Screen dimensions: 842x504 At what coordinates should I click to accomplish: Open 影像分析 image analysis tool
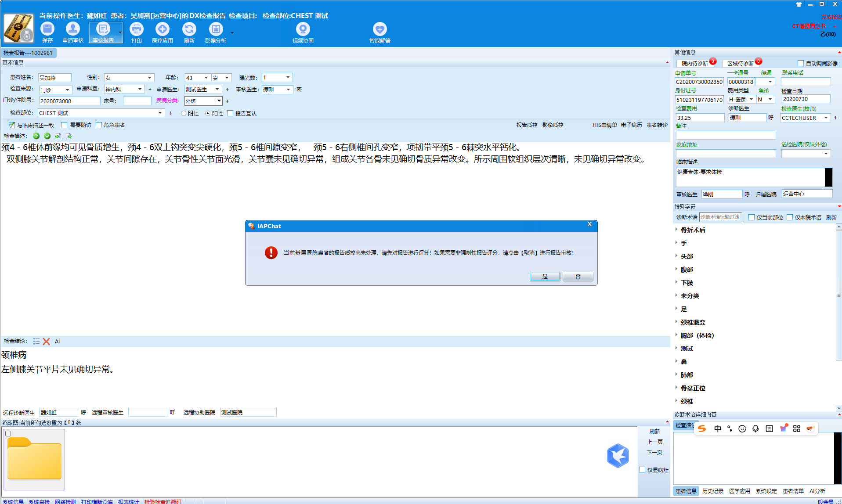point(216,29)
